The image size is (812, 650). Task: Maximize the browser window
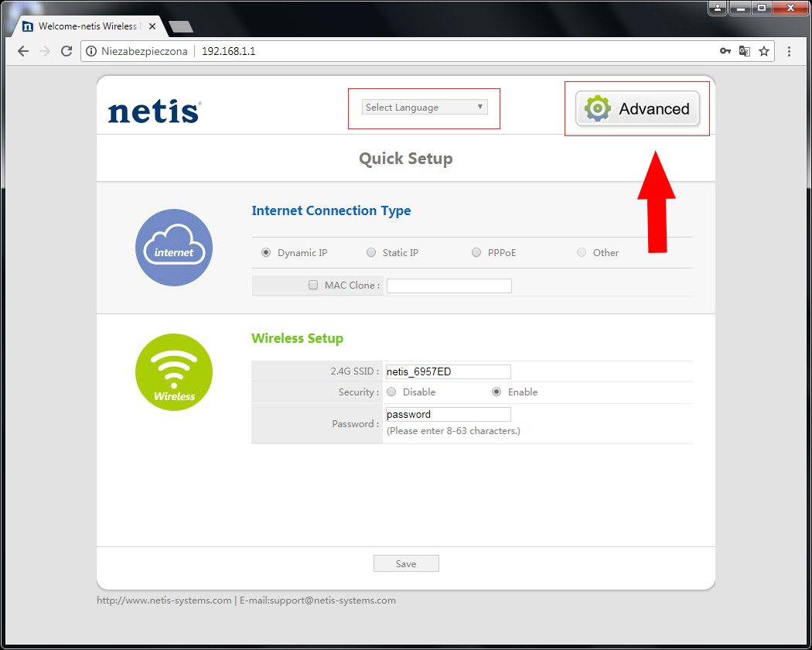pos(762,8)
